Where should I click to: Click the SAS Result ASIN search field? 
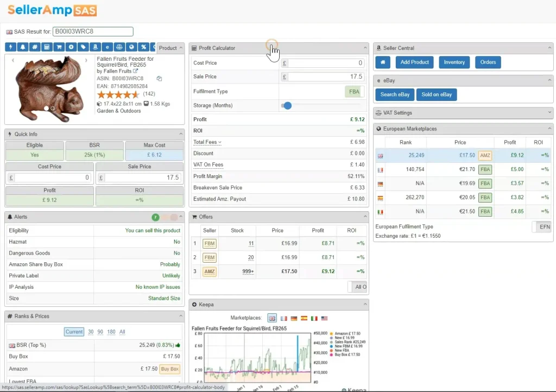point(93,31)
